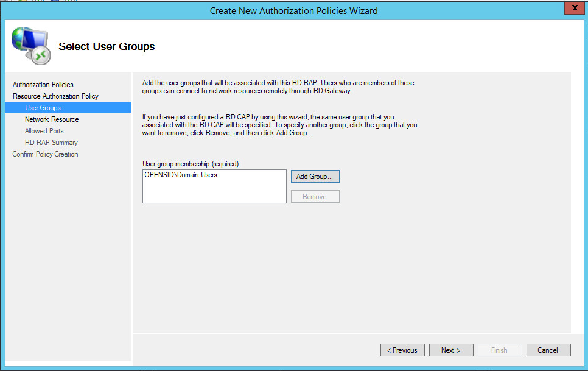588x371 pixels.
Task: Cancel the policy creation wizard
Action: tap(547, 350)
